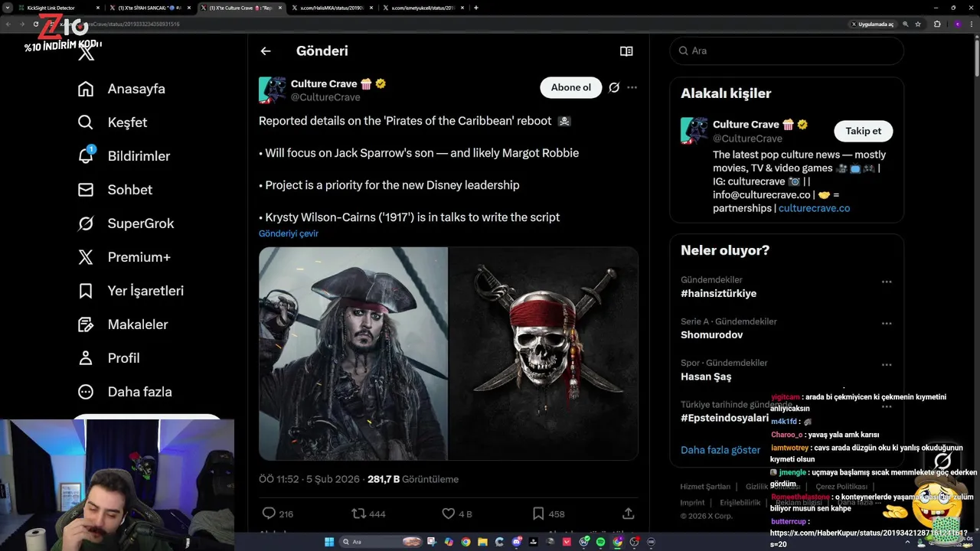Switch to X'te SİYAH SANCAK tab
The height and width of the screenshot is (551, 980).
149,8
